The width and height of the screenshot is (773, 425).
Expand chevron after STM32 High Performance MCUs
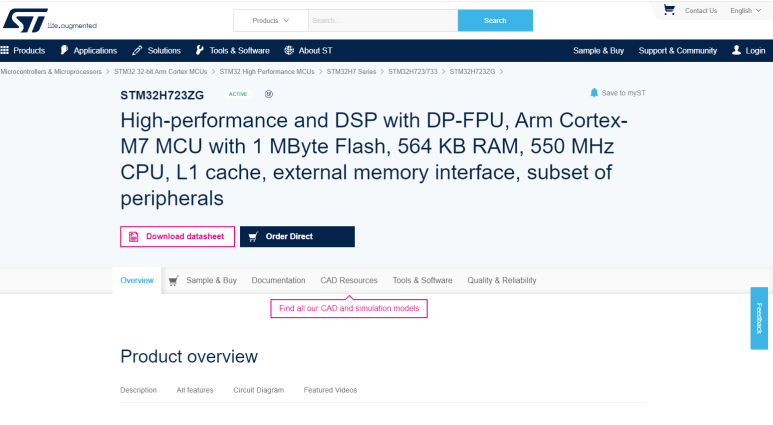coord(320,72)
